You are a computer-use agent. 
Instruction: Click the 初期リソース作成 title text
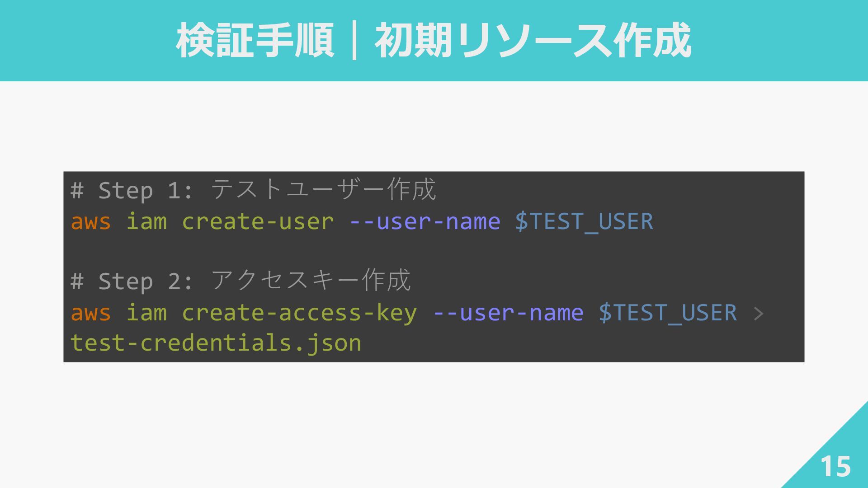(x=533, y=41)
